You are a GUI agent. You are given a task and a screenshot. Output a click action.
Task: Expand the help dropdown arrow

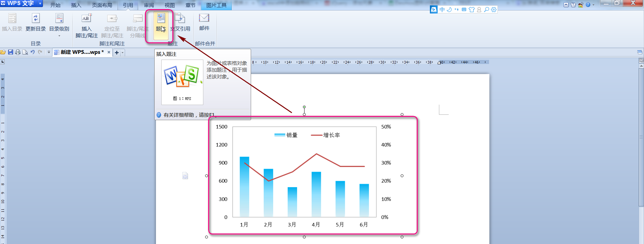593,5
